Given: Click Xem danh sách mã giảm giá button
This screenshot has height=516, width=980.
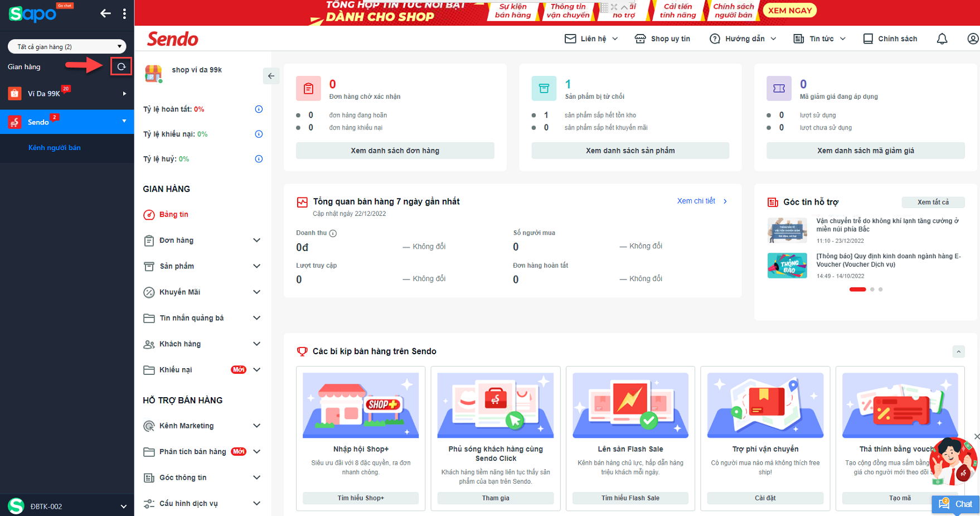Looking at the screenshot, I should (x=865, y=151).
